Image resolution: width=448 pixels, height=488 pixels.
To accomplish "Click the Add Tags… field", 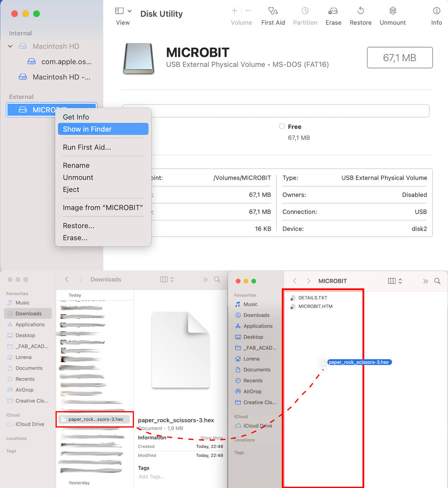I will (152, 476).
